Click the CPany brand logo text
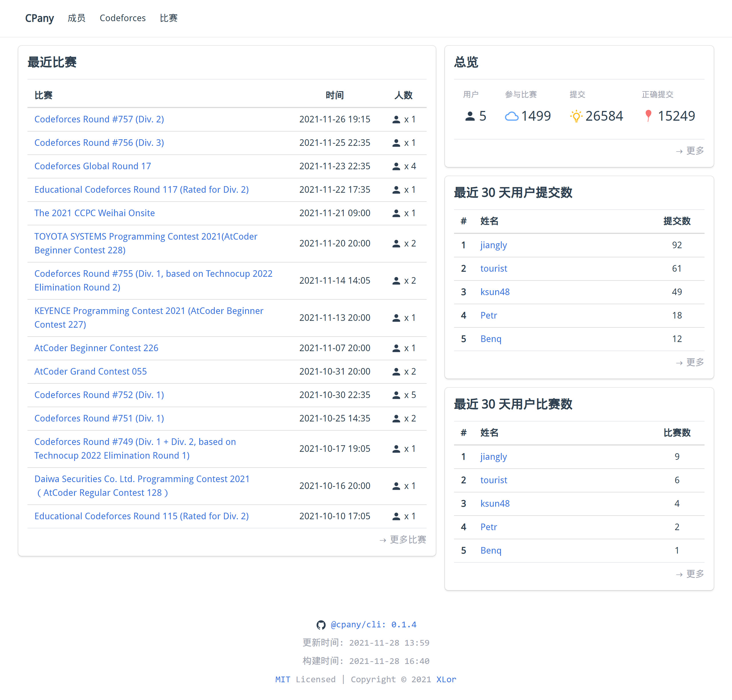The height and width of the screenshot is (700, 732). (x=39, y=18)
